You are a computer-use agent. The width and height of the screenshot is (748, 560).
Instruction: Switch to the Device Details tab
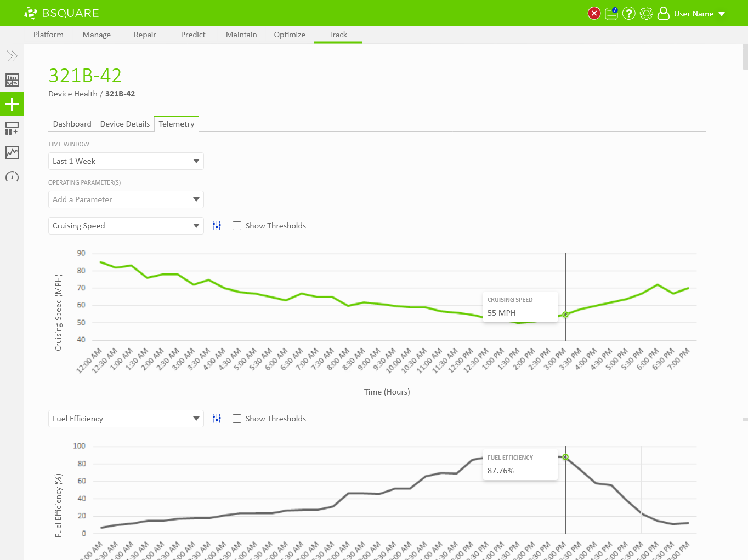pyautogui.click(x=125, y=124)
